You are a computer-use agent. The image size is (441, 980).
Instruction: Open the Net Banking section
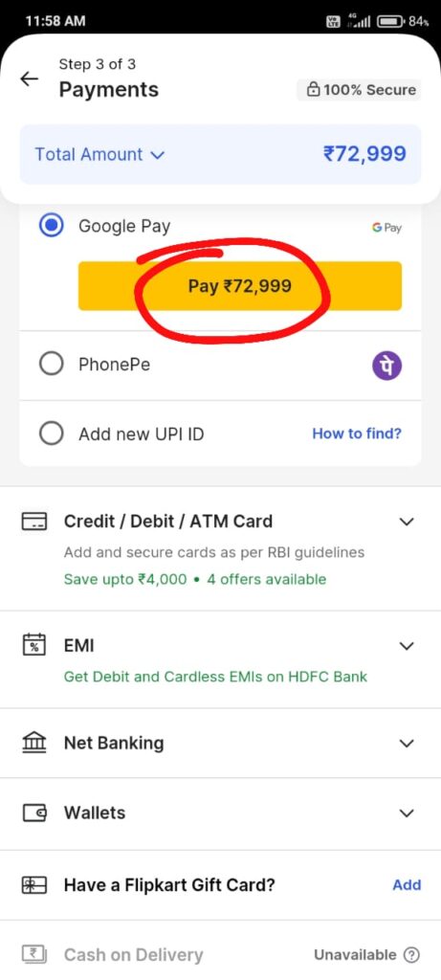pyautogui.click(x=220, y=743)
